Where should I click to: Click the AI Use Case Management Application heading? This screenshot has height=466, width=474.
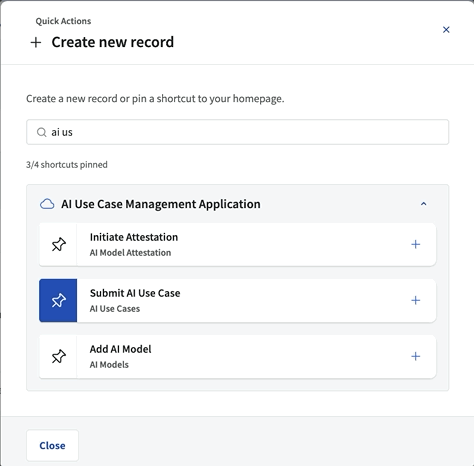point(161,204)
